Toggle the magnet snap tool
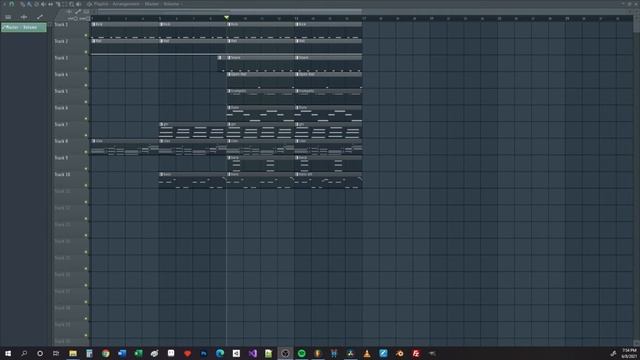Image resolution: width=640 pixels, height=360 pixels. 12,4
